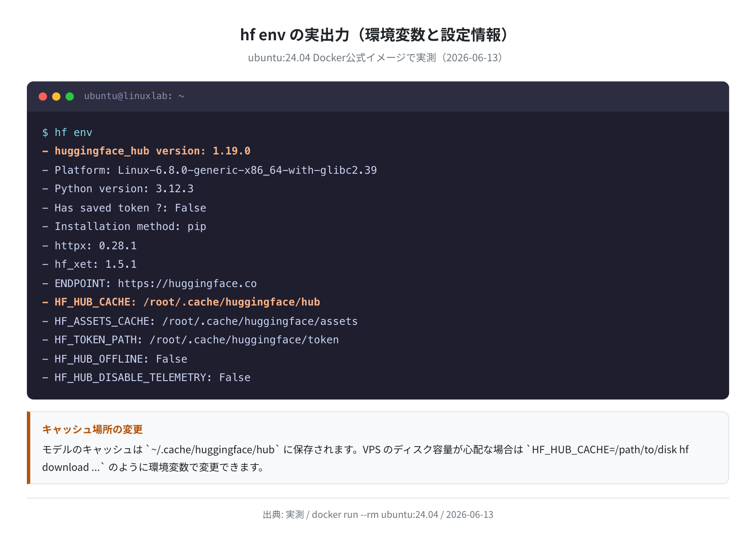This screenshot has height=538, width=756.
Task: Click the Python version: 3.12.3 line
Action: (x=118, y=189)
